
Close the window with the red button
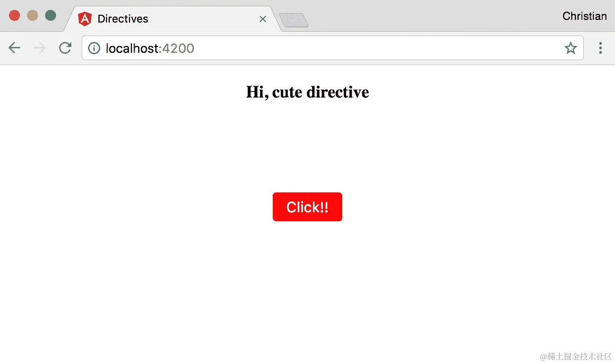click(14, 15)
